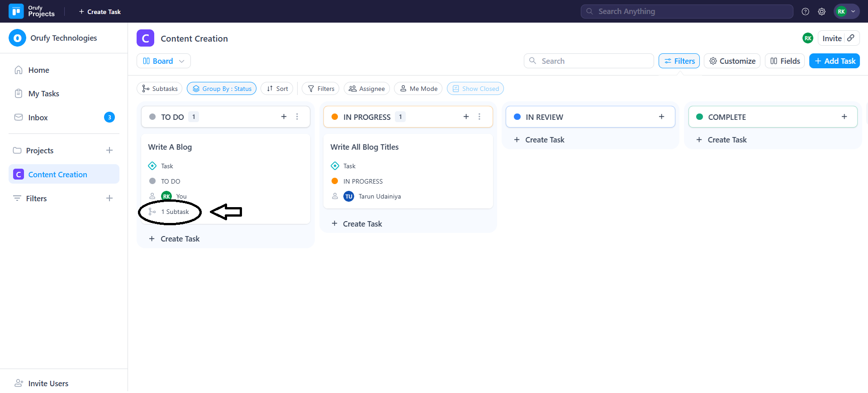
Task: Open Inbox from the sidebar
Action: click(38, 118)
